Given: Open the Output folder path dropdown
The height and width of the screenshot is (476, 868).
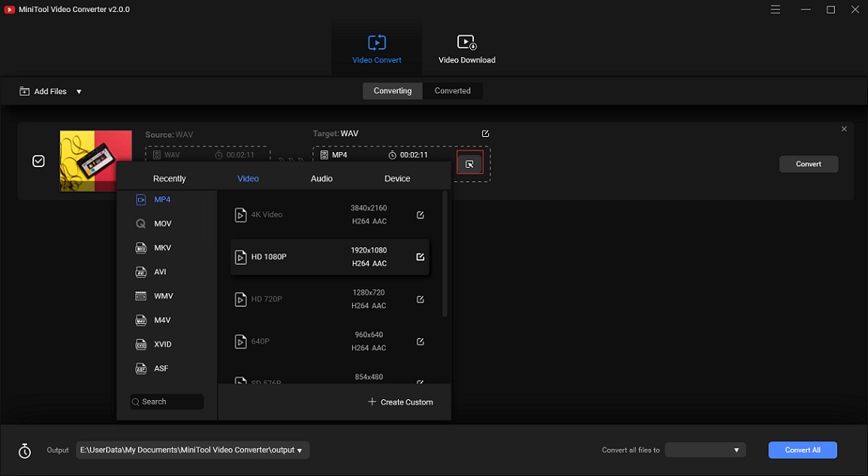Looking at the screenshot, I should pyautogui.click(x=193, y=450).
